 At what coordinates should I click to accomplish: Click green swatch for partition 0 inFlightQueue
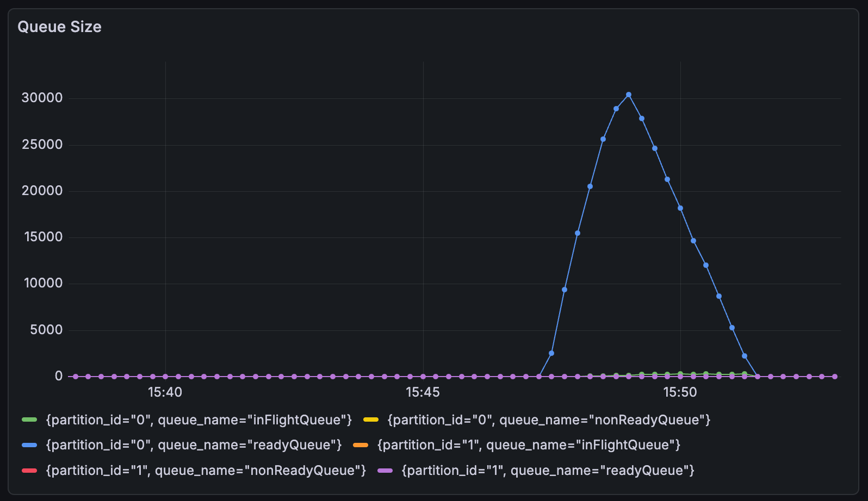tap(29, 419)
